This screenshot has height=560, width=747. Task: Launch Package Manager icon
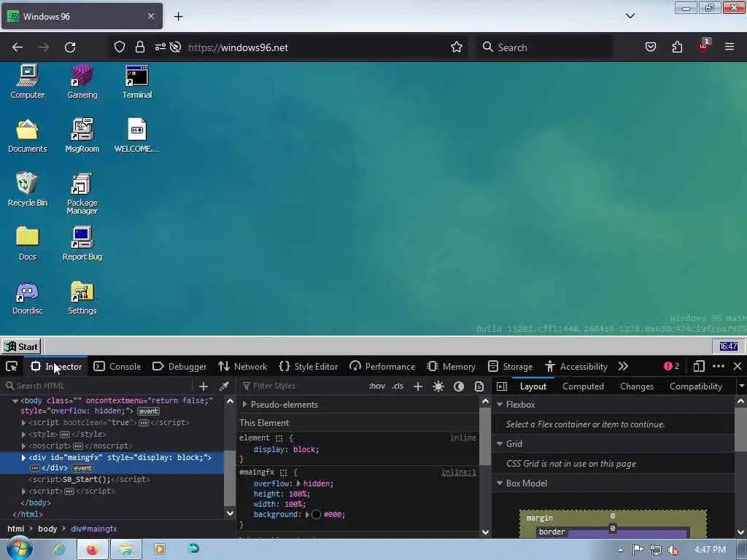[82, 193]
